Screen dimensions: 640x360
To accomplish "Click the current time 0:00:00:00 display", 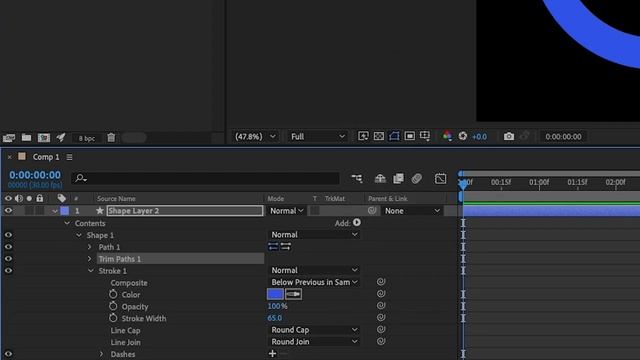I will tap(35, 175).
